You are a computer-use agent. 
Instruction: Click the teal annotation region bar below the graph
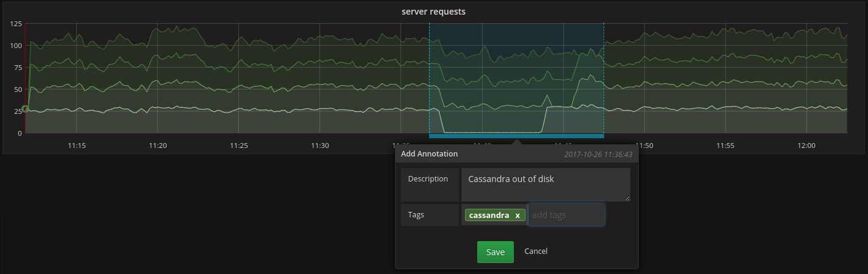click(x=516, y=136)
